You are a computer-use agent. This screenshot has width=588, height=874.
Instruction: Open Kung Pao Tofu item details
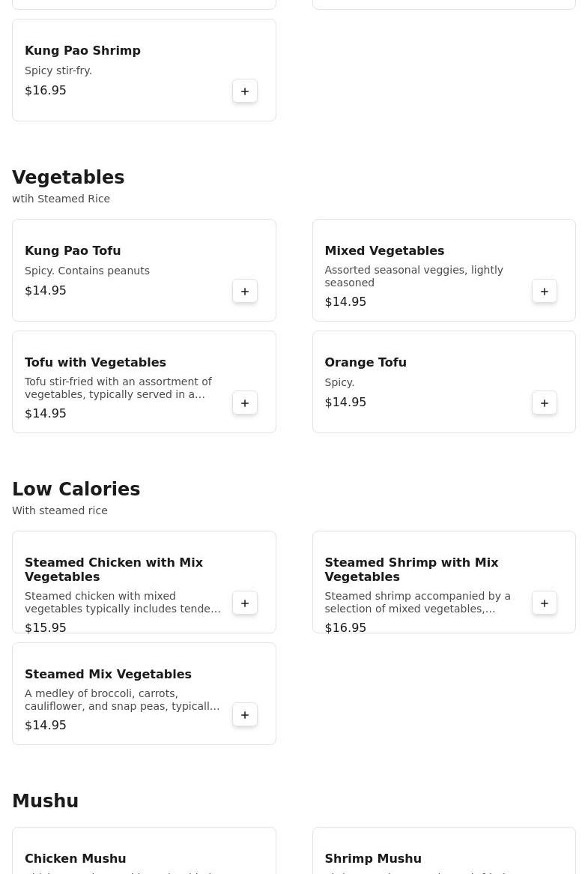point(73,250)
